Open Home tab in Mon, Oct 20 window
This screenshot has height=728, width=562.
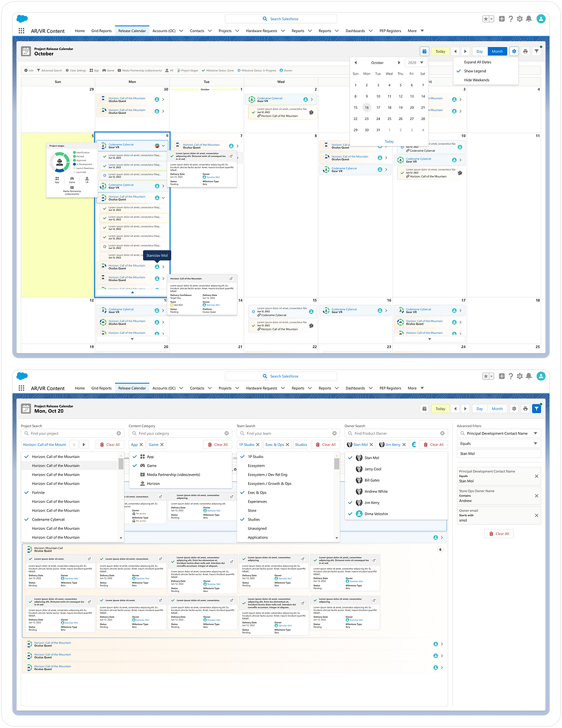(x=80, y=388)
